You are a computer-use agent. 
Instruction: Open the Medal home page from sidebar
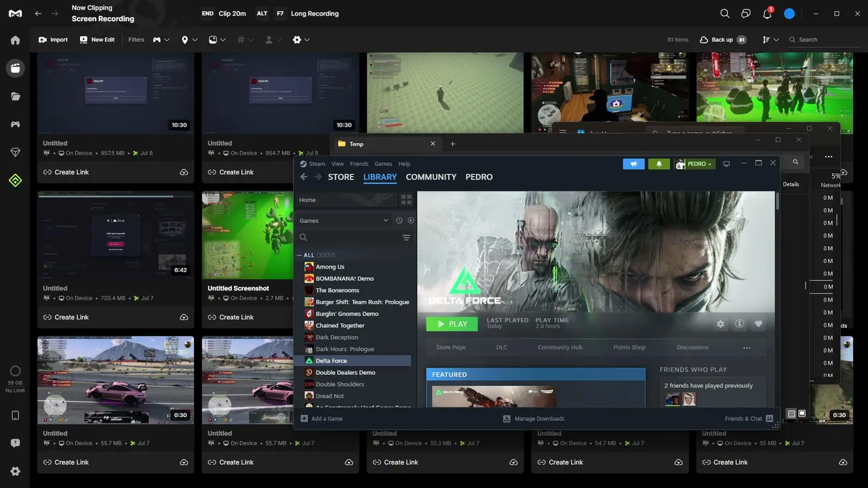tap(15, 40)
